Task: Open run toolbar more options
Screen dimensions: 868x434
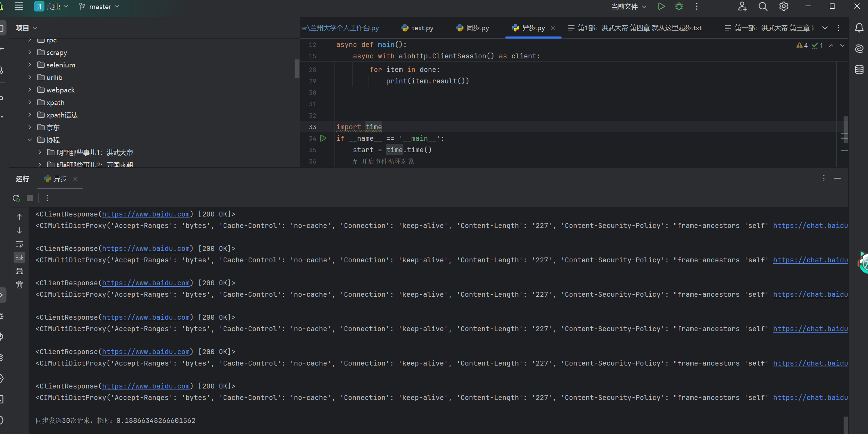Action: (x=47, y=198)
